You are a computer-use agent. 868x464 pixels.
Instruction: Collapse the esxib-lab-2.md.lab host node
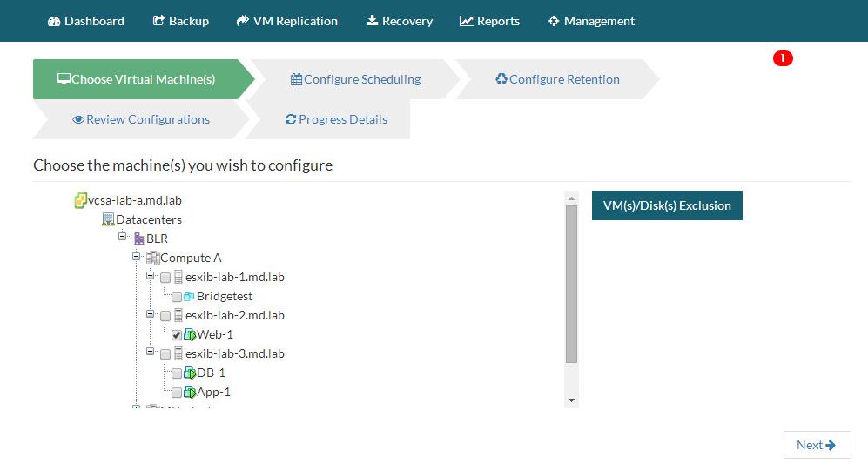(x=151, y=314)
